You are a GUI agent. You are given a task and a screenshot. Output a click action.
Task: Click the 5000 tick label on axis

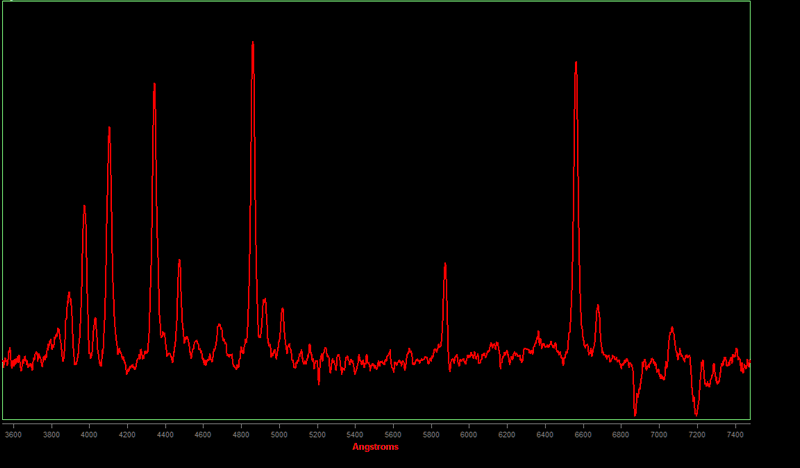tap(279, 435)
